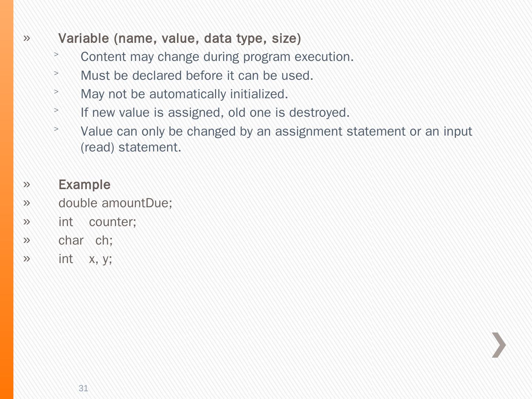Click the bullet marker beside "char ch;"
The height and width of the screenshot is (399, 532).
[x=27, y=240]
